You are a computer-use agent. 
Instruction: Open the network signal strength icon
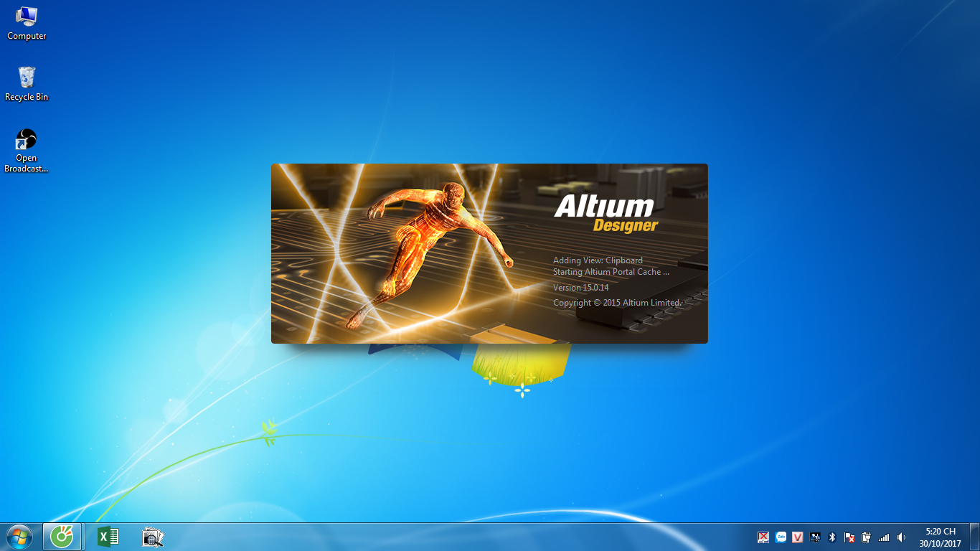pyautogui.click(x=884, y=537)
